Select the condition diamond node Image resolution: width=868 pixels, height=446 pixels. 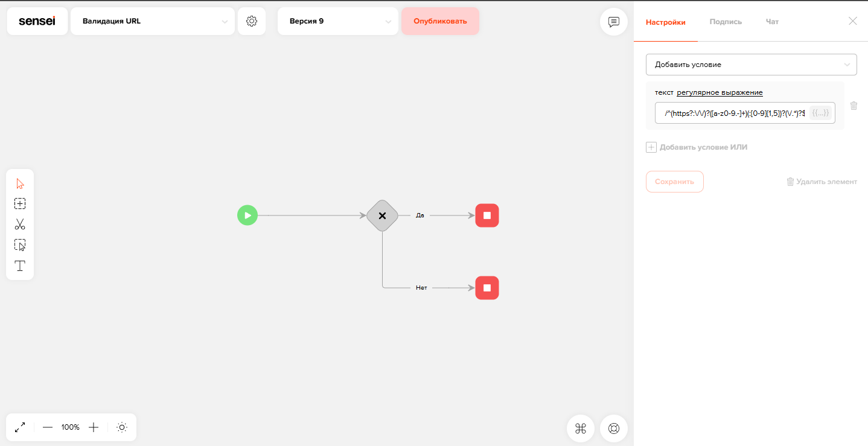[382, 215]
